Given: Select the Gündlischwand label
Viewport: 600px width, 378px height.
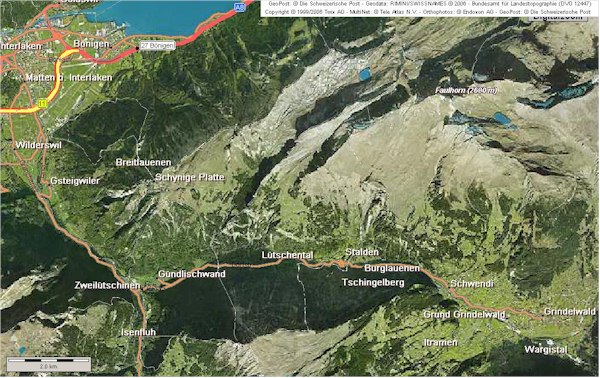Looking at the screenshot, I should pyautogui.click(x=192, y=274).
